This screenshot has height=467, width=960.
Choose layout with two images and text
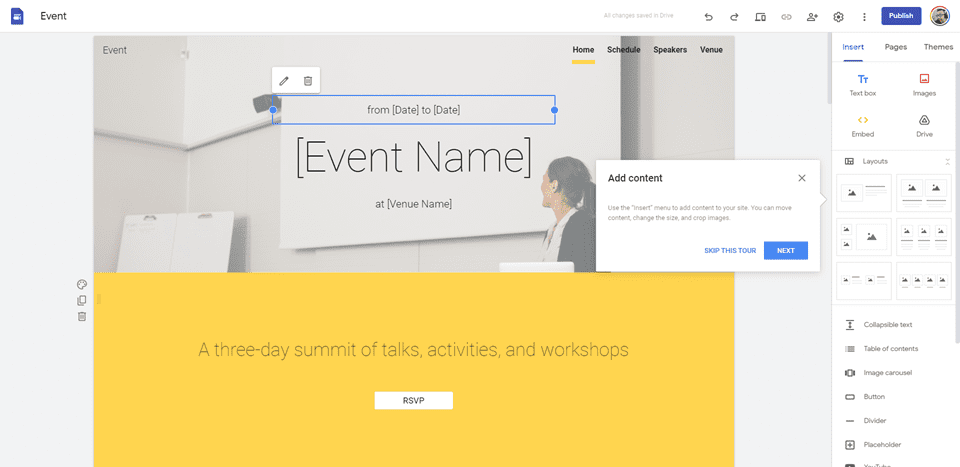(924, 193)
